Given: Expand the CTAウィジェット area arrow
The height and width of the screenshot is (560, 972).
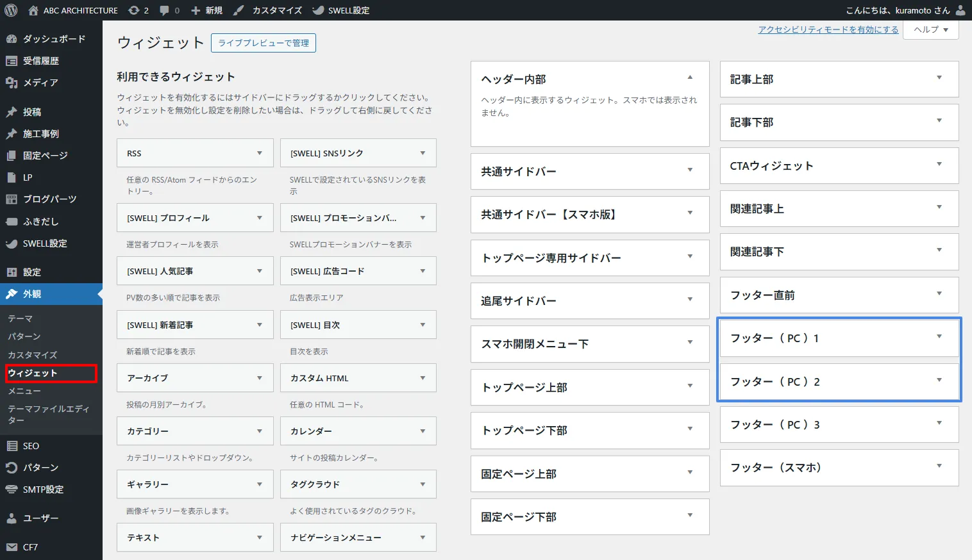Looking at the screenshot, I should (x=939, y=164).
